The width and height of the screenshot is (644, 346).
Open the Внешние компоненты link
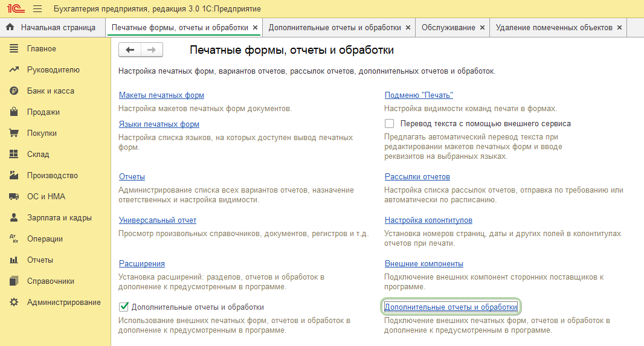[424, 263]
